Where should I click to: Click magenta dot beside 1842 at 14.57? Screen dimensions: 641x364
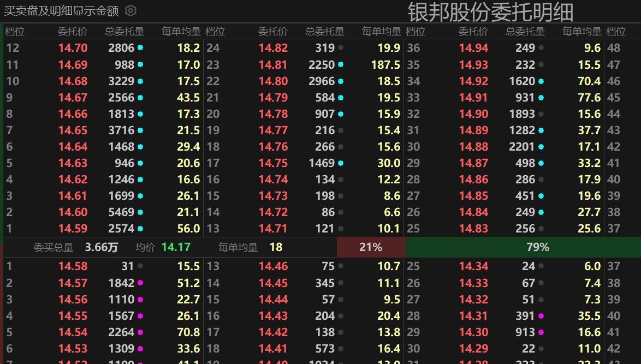140,283
